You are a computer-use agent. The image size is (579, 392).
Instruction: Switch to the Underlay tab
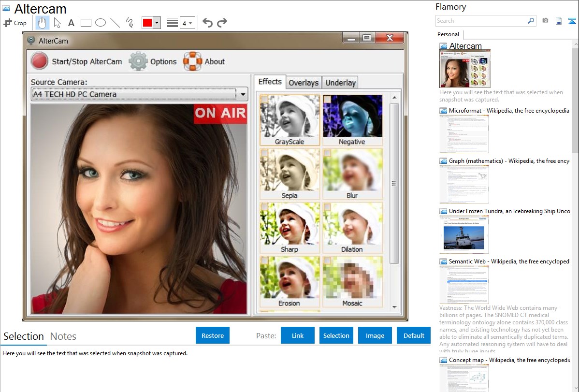click(340, 83)
